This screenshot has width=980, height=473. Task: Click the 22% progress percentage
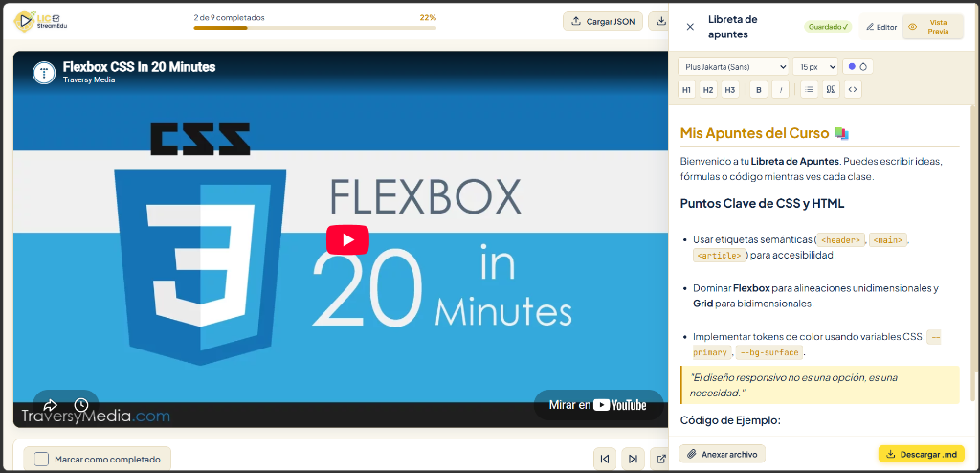point(428,17)
